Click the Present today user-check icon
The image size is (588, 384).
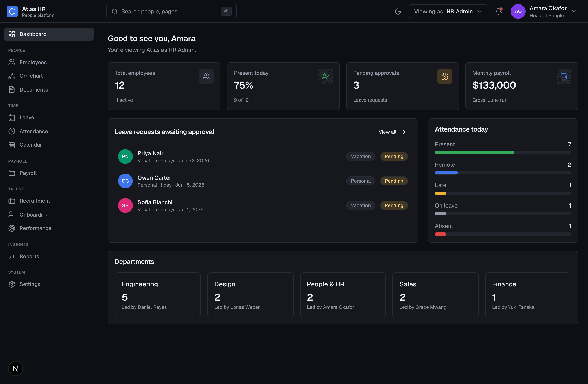tap(325, 76)
